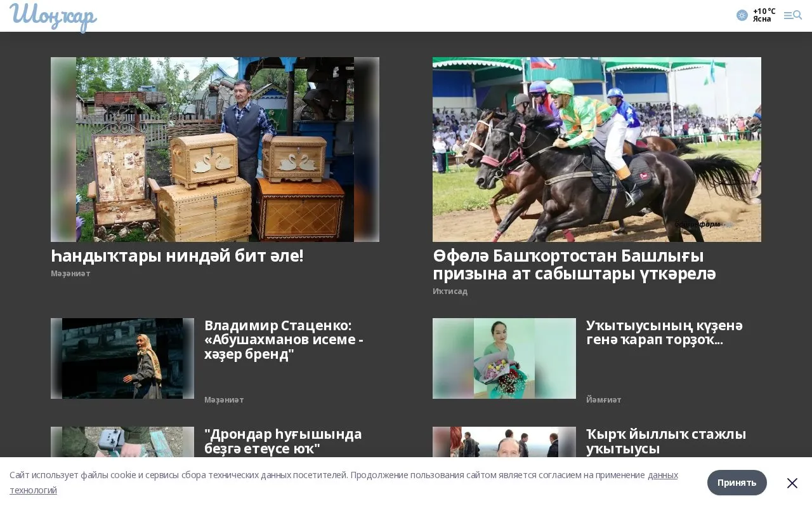Open the wooden chests craftsman photo
Image resolution: width=812 pixels, height=508 pixels.
click(x=215, y=149)
